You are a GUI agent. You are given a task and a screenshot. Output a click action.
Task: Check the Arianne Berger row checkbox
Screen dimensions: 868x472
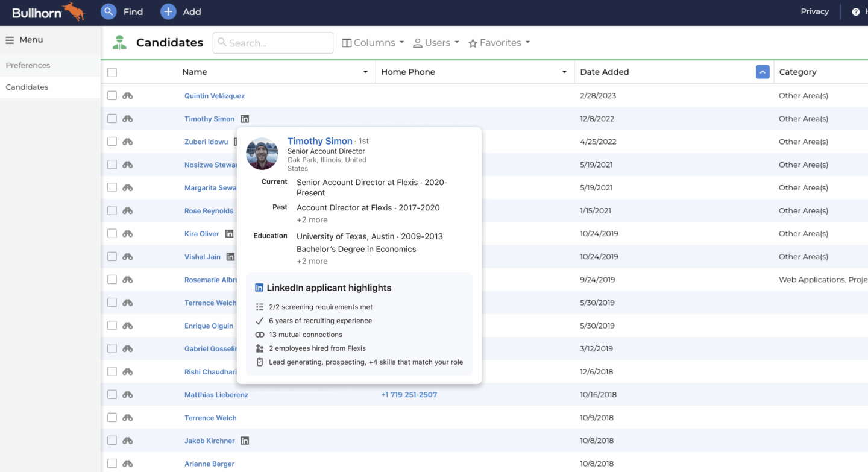[x=112, y=463]
